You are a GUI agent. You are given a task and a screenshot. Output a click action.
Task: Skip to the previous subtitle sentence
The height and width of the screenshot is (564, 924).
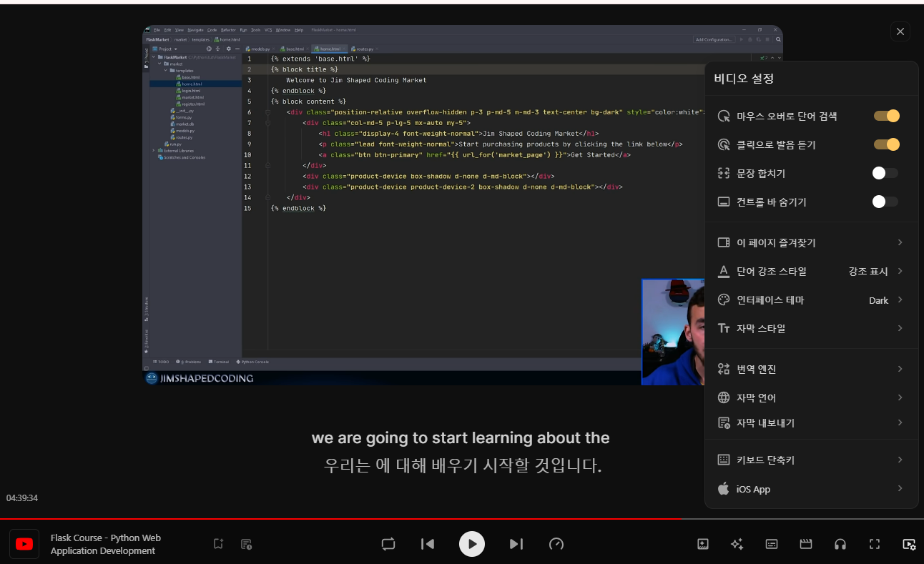click(x=428, y=544)
